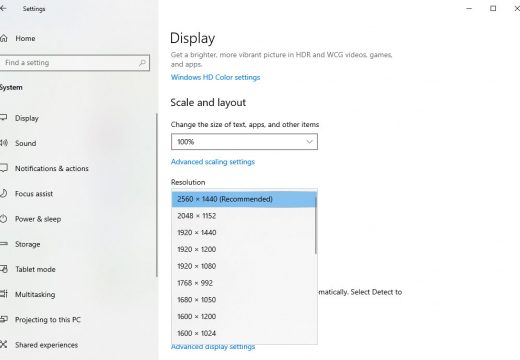The image size is (520, 360).
Task: Click the Projecting to this PC icon
Action: [x=4, y=319]
